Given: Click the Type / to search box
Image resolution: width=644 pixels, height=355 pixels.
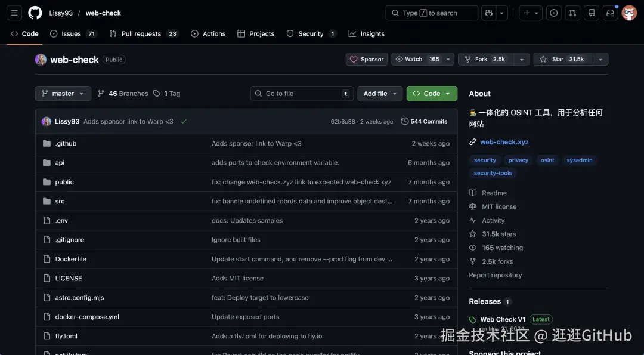Looking at the screenshot, I should tap(432, 13).
